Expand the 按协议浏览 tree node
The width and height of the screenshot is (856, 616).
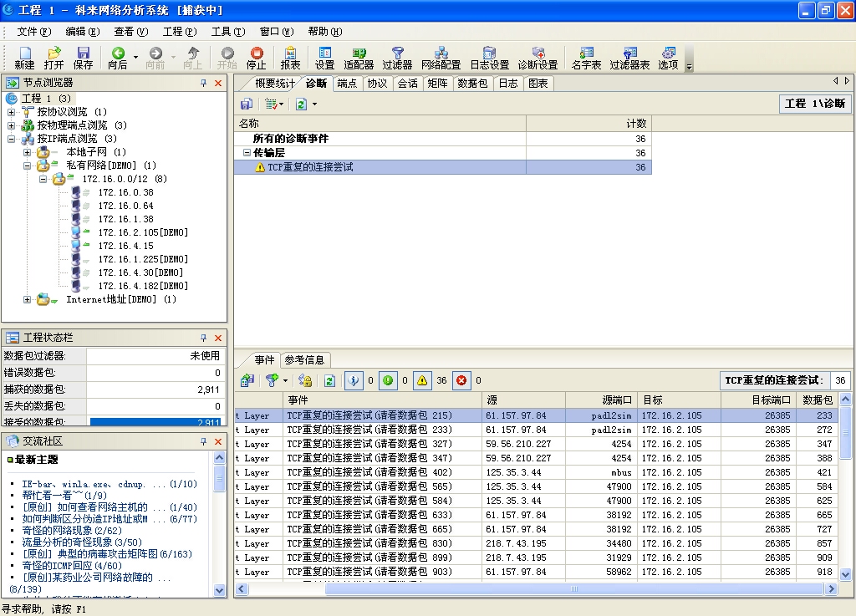tap(12, 112)
